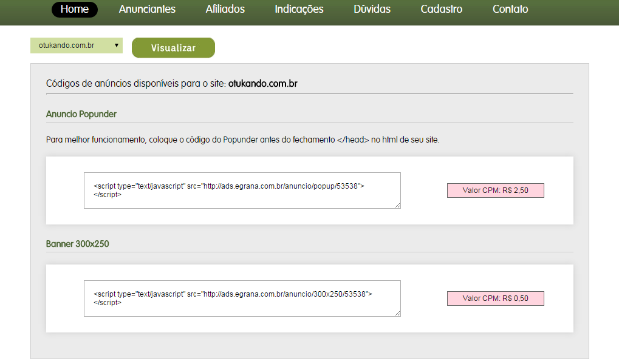
Task: Click the Anuncio Popunder heading
Action: tap(81, 114)
